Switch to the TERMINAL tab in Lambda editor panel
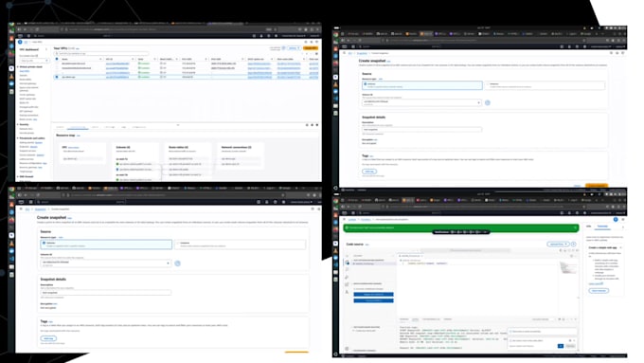The image size is (644, 363). [x=447, y=319]
